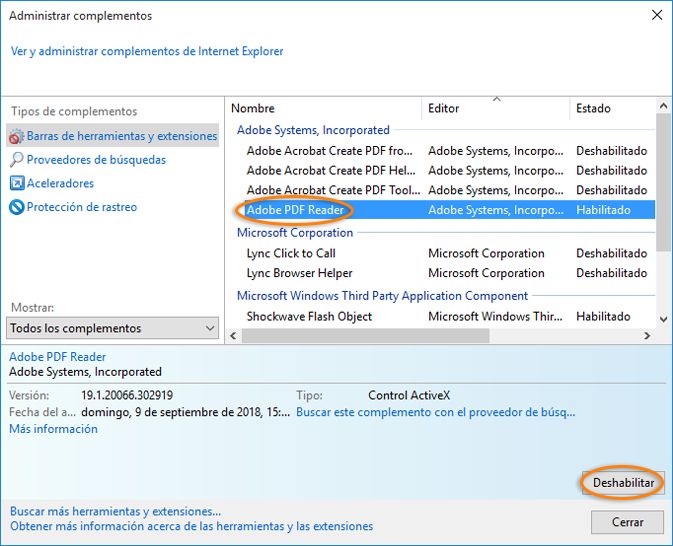Viewport: 673px width, 546px height.
Task: Click the vertical scrollbar up arrow
Action: click(663, 106)
